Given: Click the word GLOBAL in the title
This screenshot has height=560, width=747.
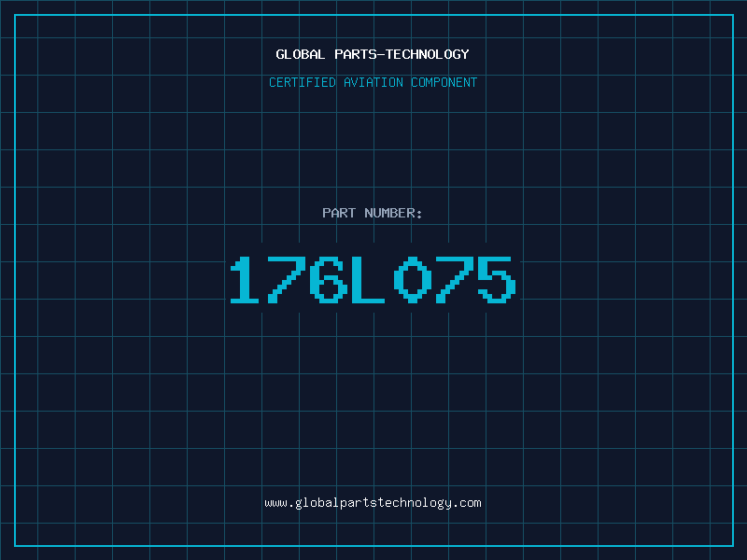Looking at the screenshot, I should click(x=300, y=54).
